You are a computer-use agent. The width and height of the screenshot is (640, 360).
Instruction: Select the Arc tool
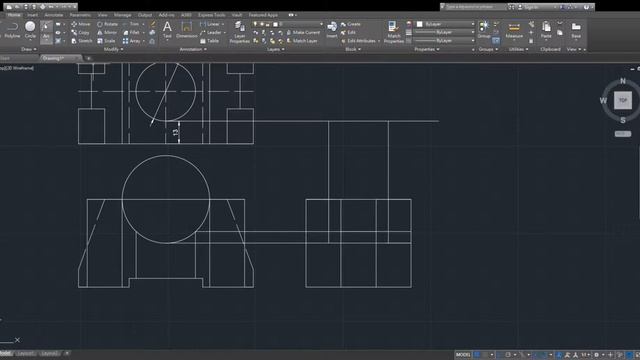(x=46, y=31)
